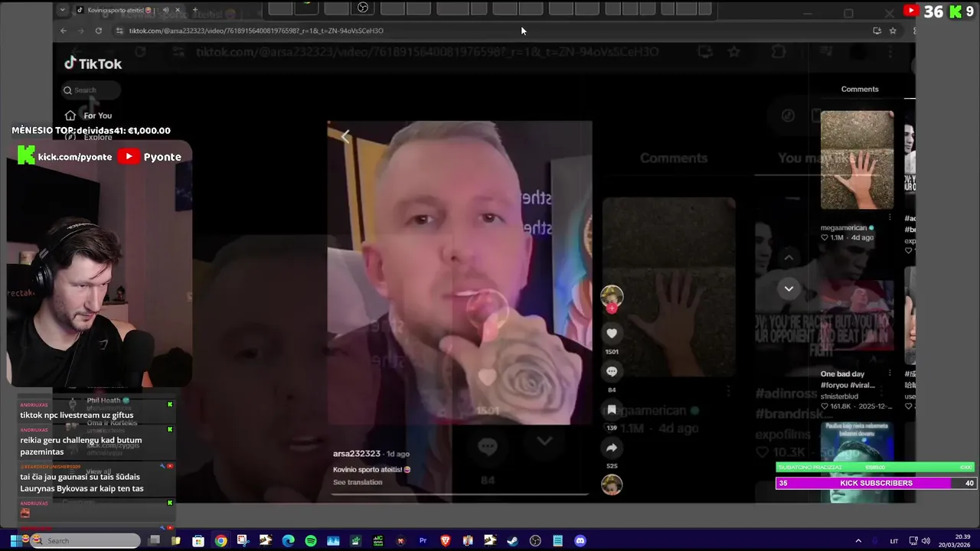Image resolution: width=980 pixels, height=551 pixels.
Task: Open Microsoft Edge from the taskbar
Action: (288, 540)
